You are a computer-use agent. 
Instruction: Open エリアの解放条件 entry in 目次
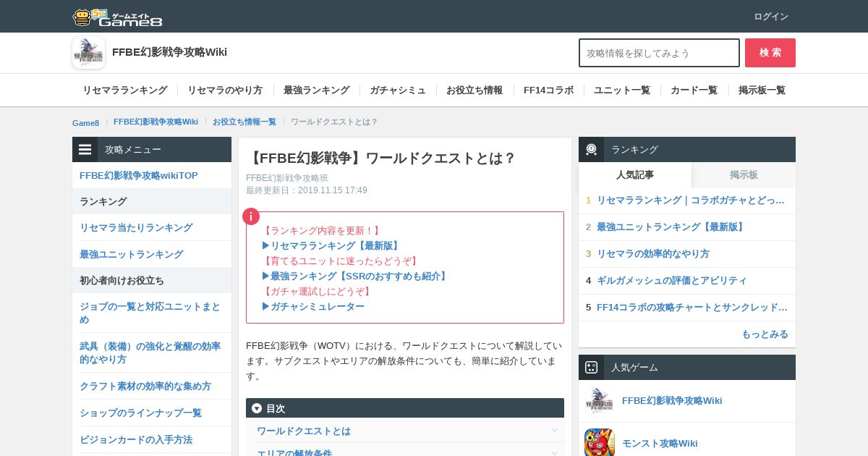[294, 453]
